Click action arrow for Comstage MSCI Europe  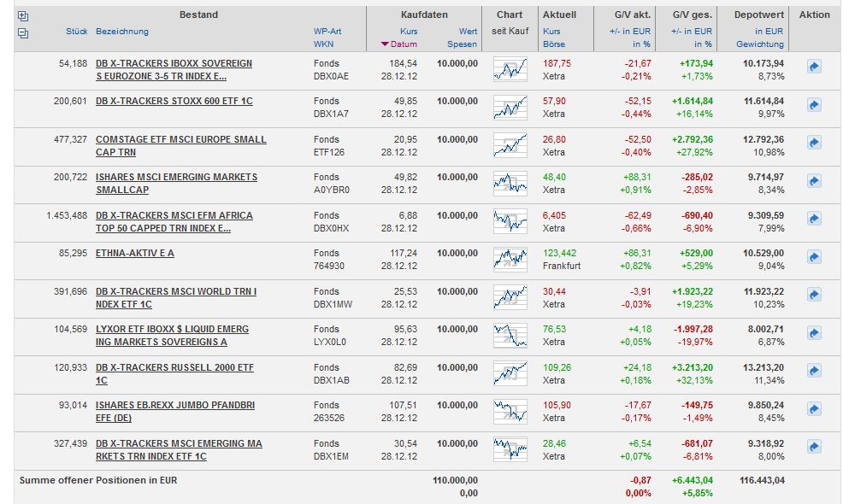tap(814, 143)
